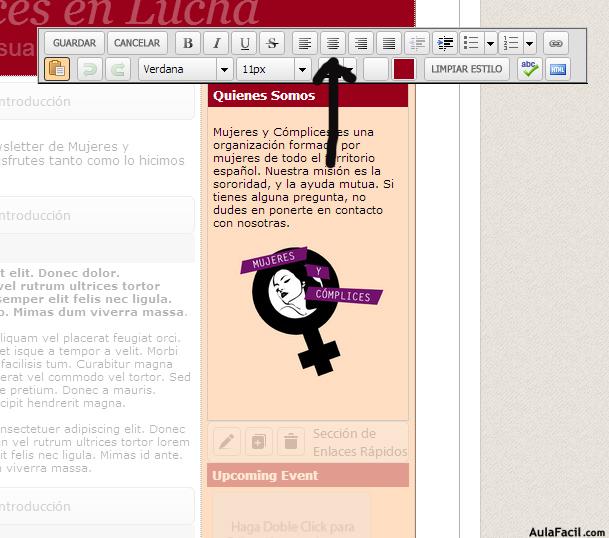The image size is (609, 538).
Task: Click the CANCELAR button
Action: (x=137, y=43)
